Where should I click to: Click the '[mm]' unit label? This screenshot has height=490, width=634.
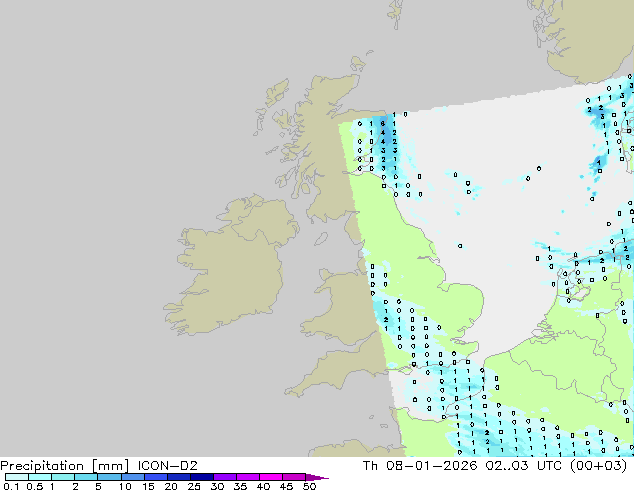coord(110,466)
